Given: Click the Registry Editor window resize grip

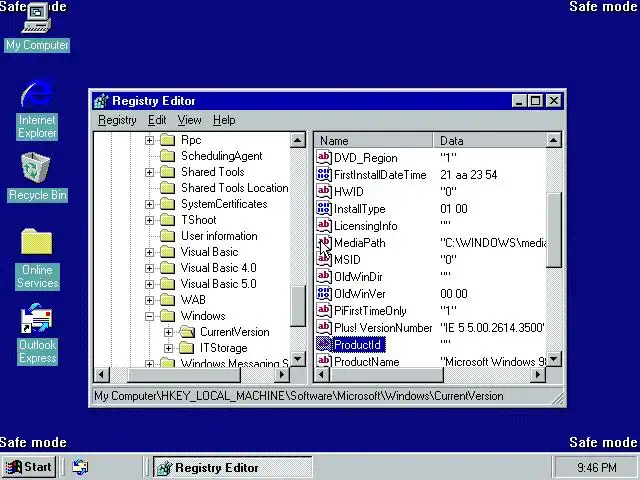Looking at the screenshot, I should (x=558, y=398).
